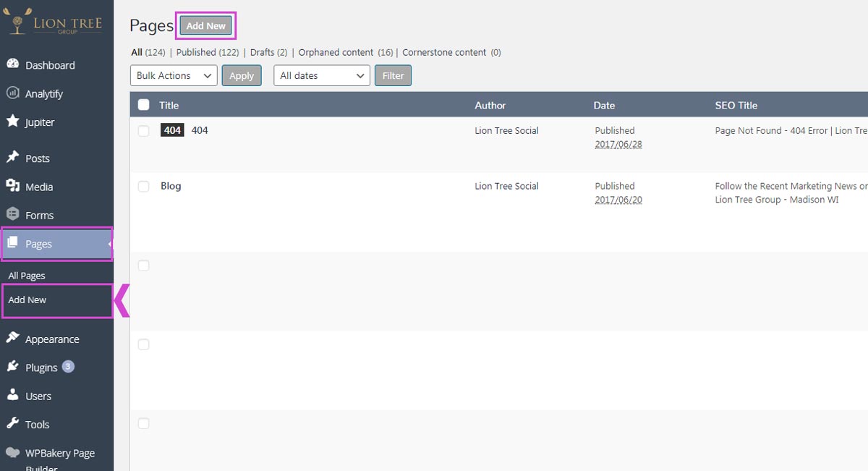Image resolution: width=868 pixels, height=471 pixels.
Task: Click the Author column header
Action: pyautogui.click(x=490, y=105)
